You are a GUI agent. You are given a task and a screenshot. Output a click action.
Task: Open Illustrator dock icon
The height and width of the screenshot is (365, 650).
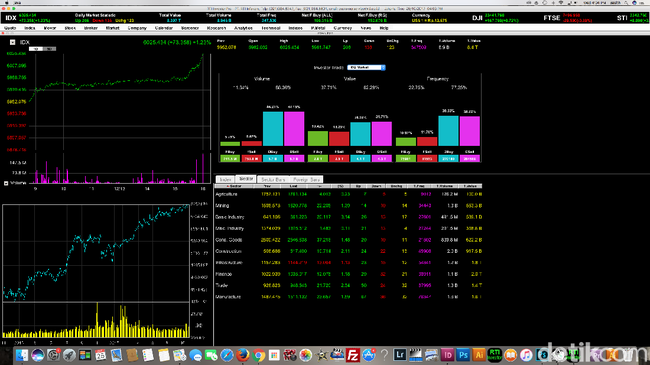(x=479, y=355)
